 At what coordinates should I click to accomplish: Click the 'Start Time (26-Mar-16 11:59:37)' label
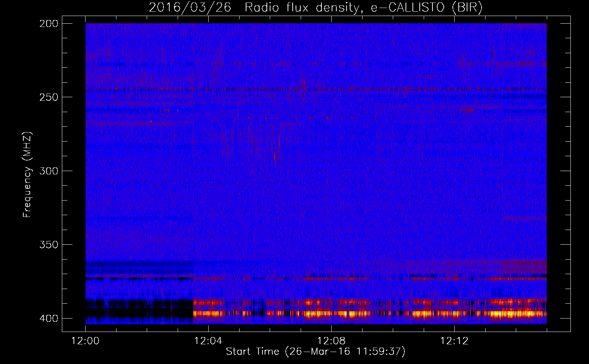[316, 352]
